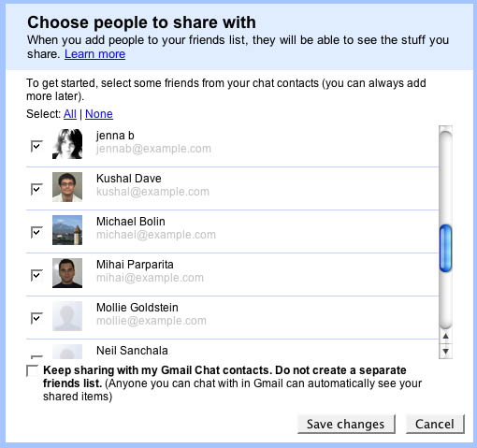The height and width of the screenshot is (448, 477).
Task: Click the blue scrollbar thumb
Action: pos(445,248)
